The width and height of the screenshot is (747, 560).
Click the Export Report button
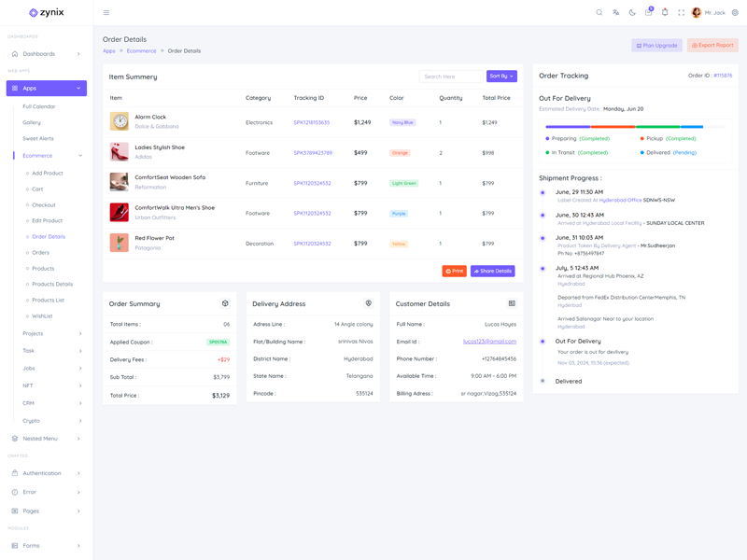point(712,45)
